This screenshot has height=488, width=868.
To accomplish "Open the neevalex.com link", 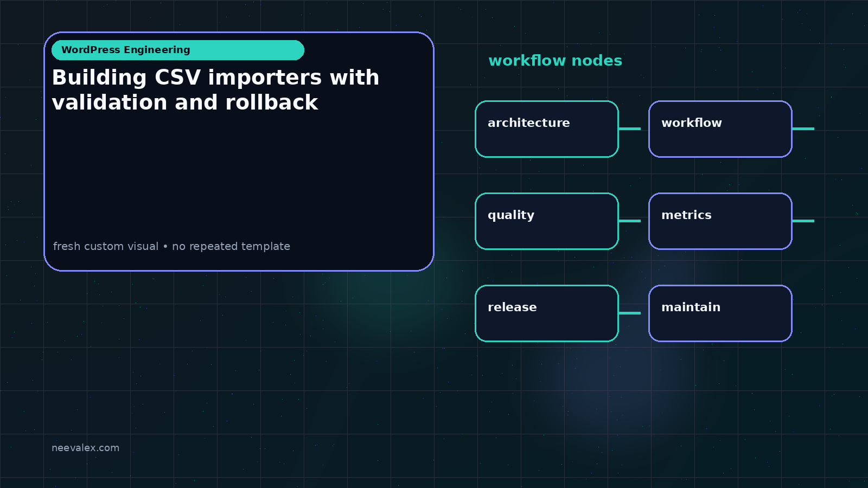I will [85, 448].
